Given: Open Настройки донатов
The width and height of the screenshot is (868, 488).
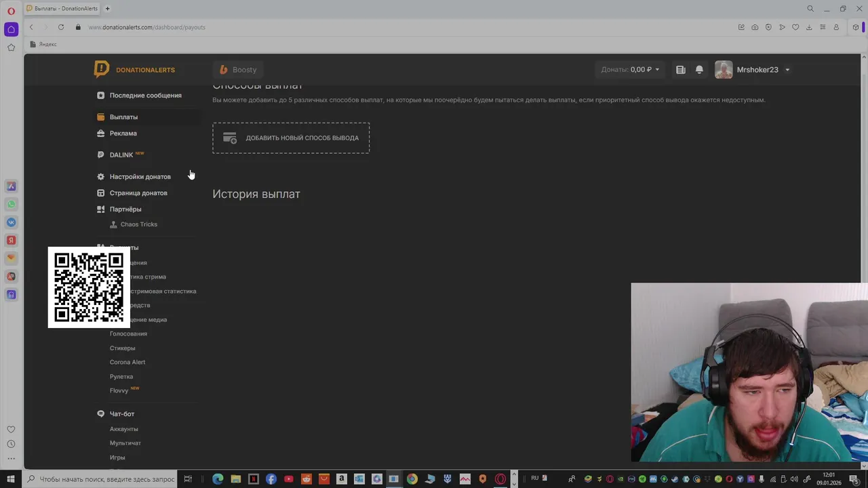Looking at the screenshot, I should tap(140, 177).
